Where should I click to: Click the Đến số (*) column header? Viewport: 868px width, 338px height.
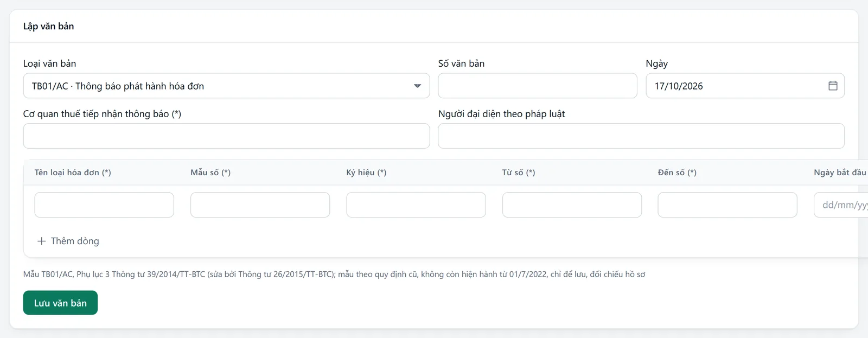(677, 173)
